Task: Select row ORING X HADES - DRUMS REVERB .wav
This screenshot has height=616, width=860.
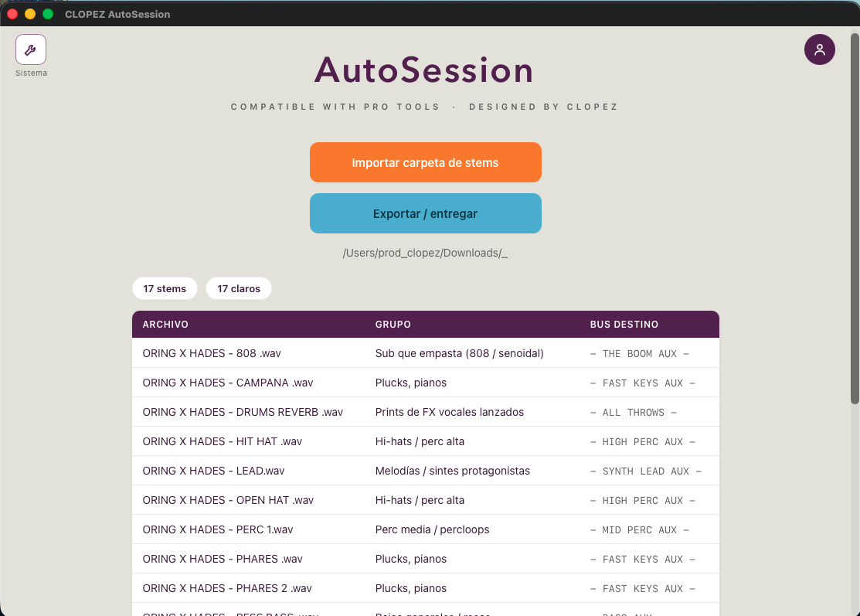Action: pos(426,412)
